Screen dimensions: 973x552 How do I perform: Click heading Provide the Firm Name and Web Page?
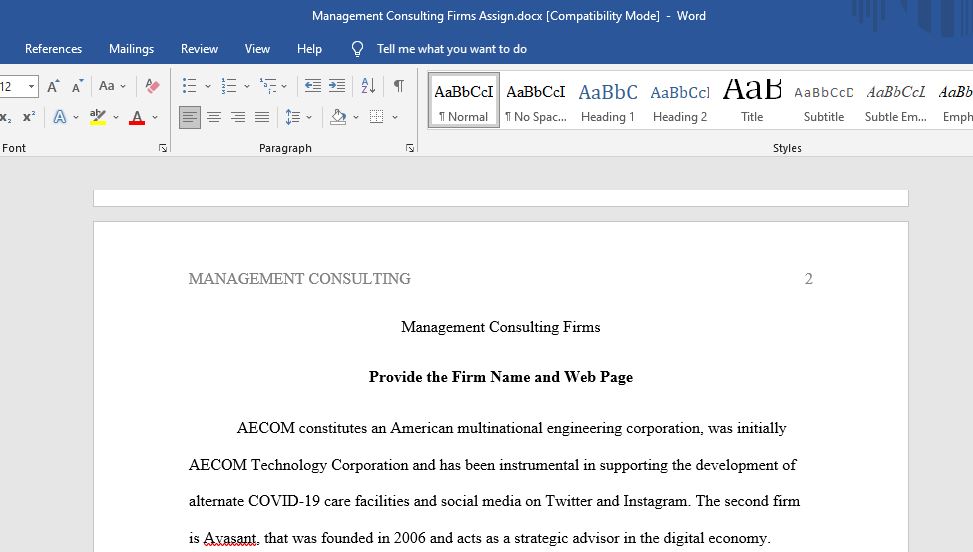click(x=501, y=377)
